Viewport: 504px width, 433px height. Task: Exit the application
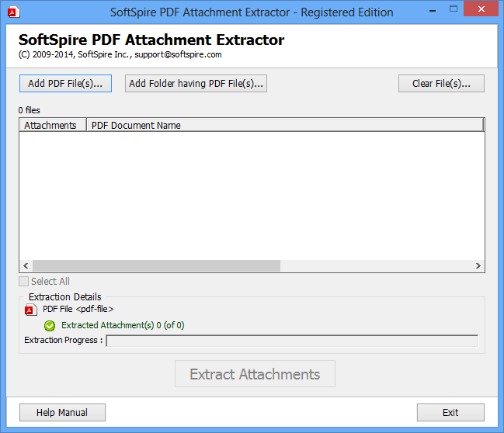[450, 413]
